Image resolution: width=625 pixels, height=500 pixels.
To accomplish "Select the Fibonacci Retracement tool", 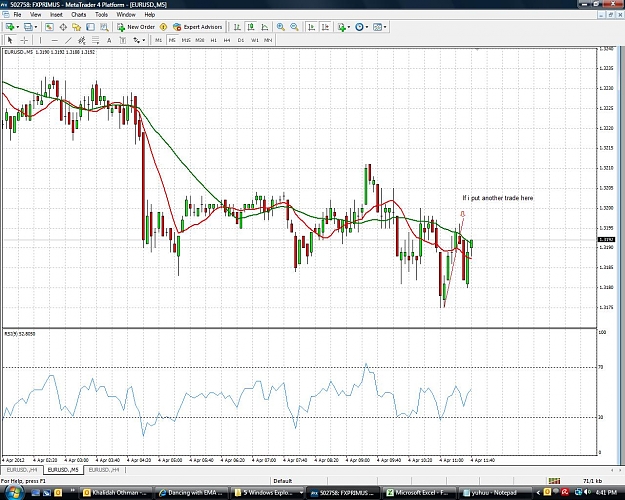I will (95, 40).
